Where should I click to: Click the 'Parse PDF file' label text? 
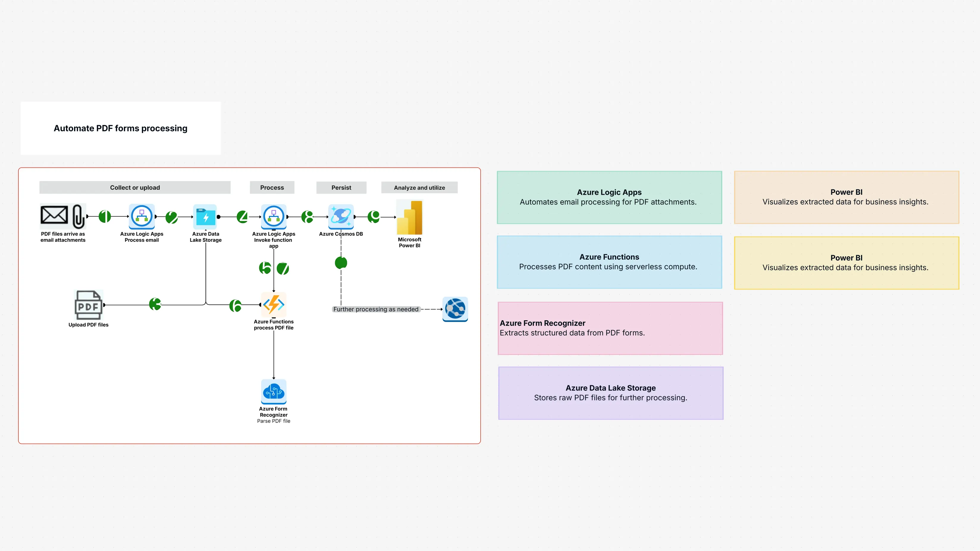pos(274,421)
